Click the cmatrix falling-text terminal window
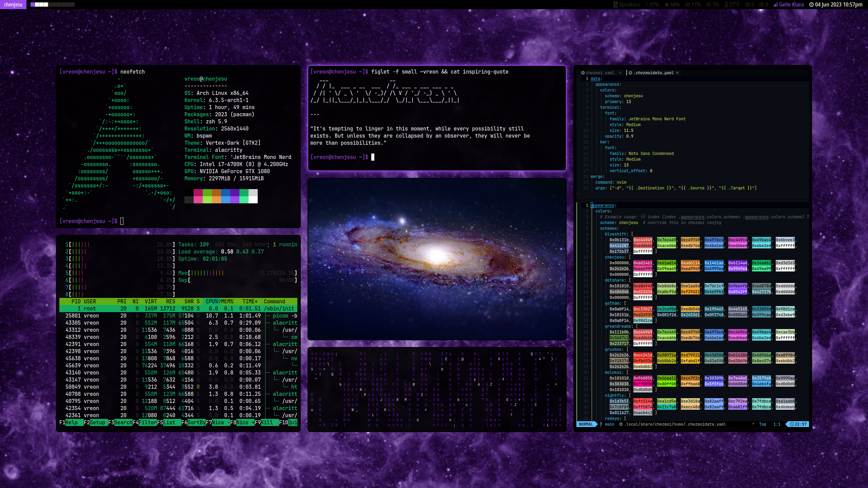 (x=437, y=389)
